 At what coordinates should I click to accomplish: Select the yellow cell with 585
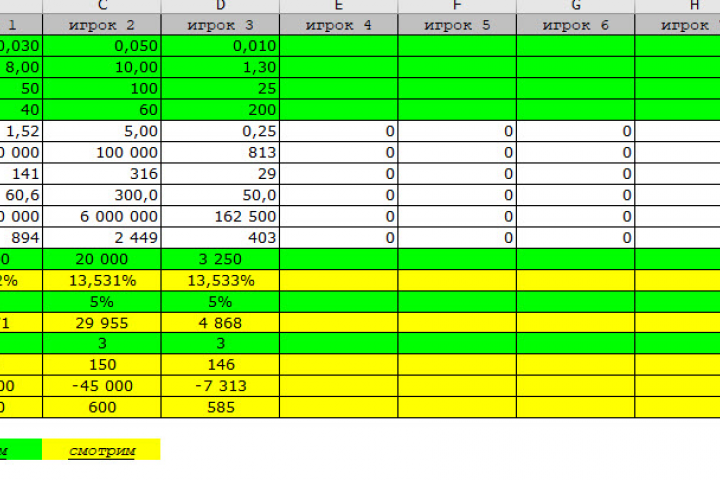pos(220,407)
